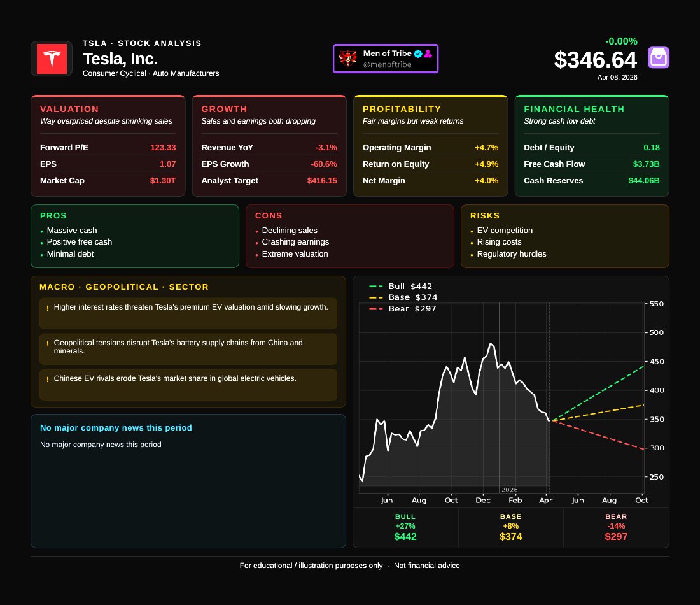The width and height of the screenshot is (700, 605).
Task: Open the @menoftribe handle
Action: tap(387, 64)
